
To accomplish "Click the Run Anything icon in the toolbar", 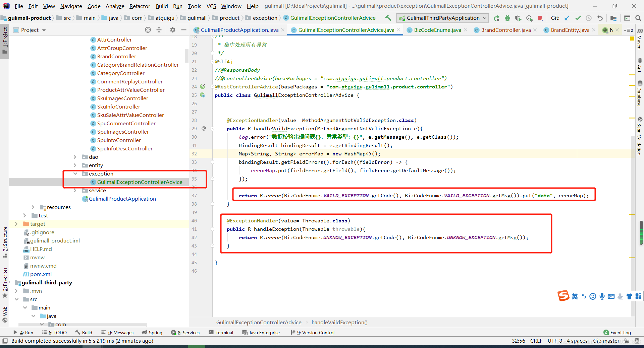I will coord(627,18).
